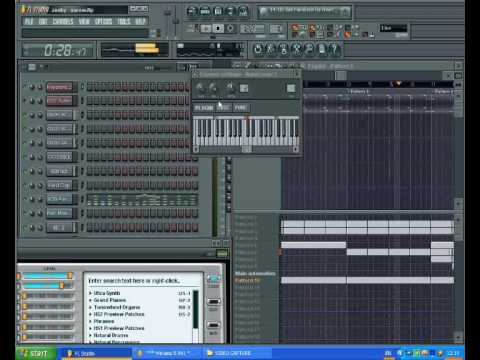This screenshot has height=360, width=480.
Task: Open the TOOLS menu
Action: pyautogui.click(x=124, y=22)
